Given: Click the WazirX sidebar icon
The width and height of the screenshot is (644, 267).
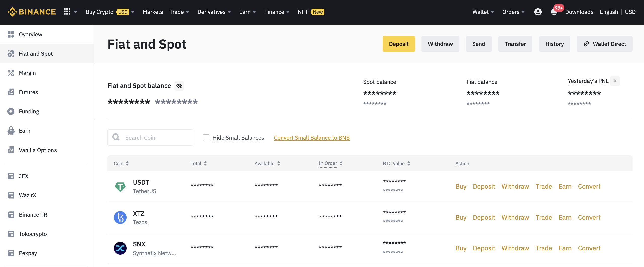Looking at the screenshot, I should point(11,195).
